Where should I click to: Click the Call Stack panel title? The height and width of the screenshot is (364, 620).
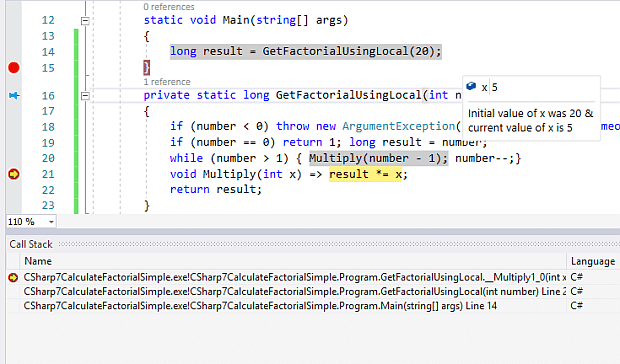(x=31, y=244)
